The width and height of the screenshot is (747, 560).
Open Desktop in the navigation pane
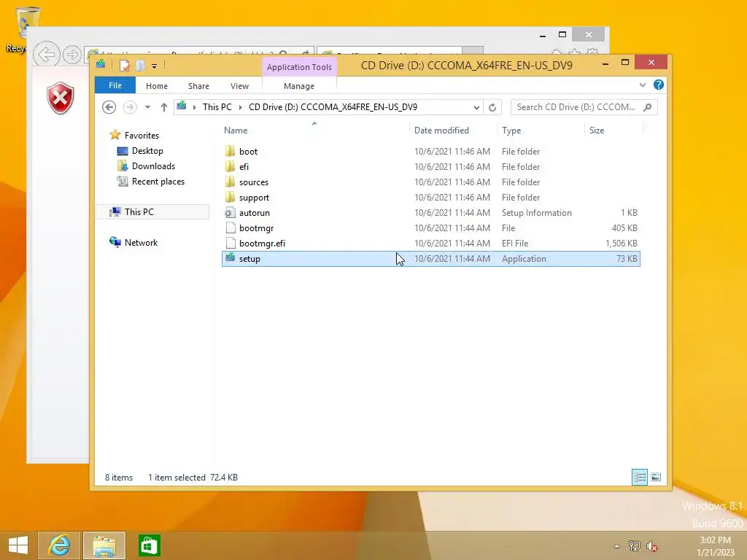point(147,150)
